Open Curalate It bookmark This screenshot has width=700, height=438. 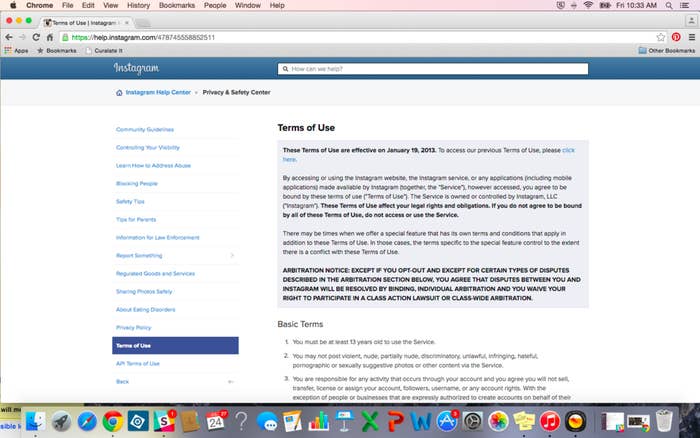104,50
